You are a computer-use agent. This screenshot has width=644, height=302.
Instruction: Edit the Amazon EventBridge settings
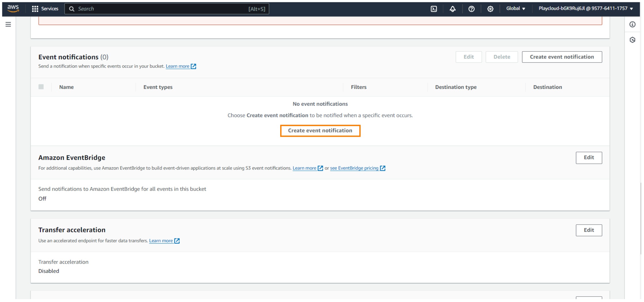point(589,158)
